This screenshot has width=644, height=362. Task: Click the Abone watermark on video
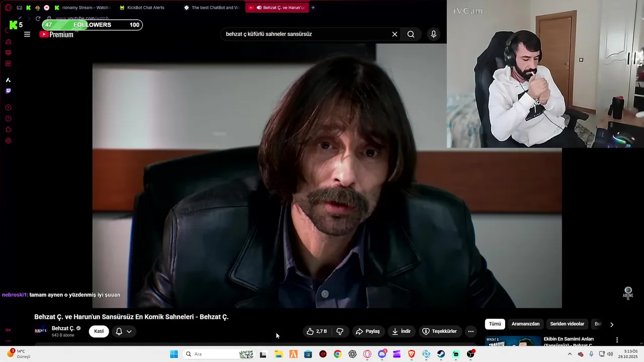pos(628,293)
